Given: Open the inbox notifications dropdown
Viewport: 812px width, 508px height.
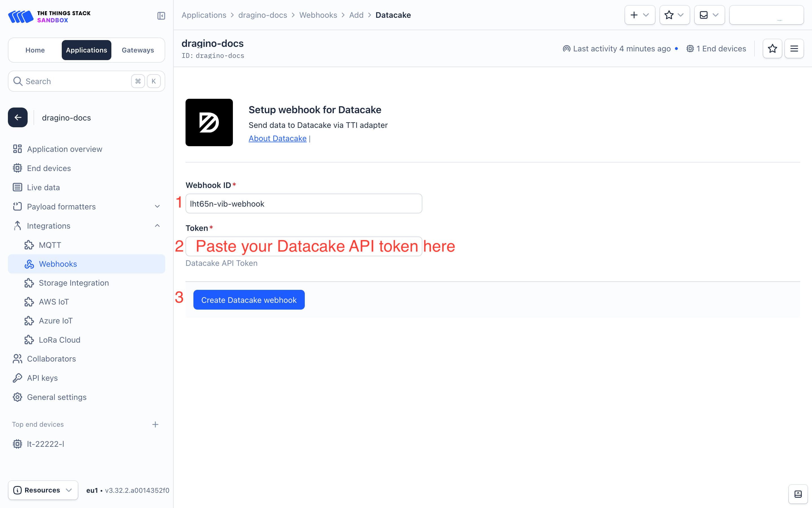Looking at the screenshot, I should [709, 15].
